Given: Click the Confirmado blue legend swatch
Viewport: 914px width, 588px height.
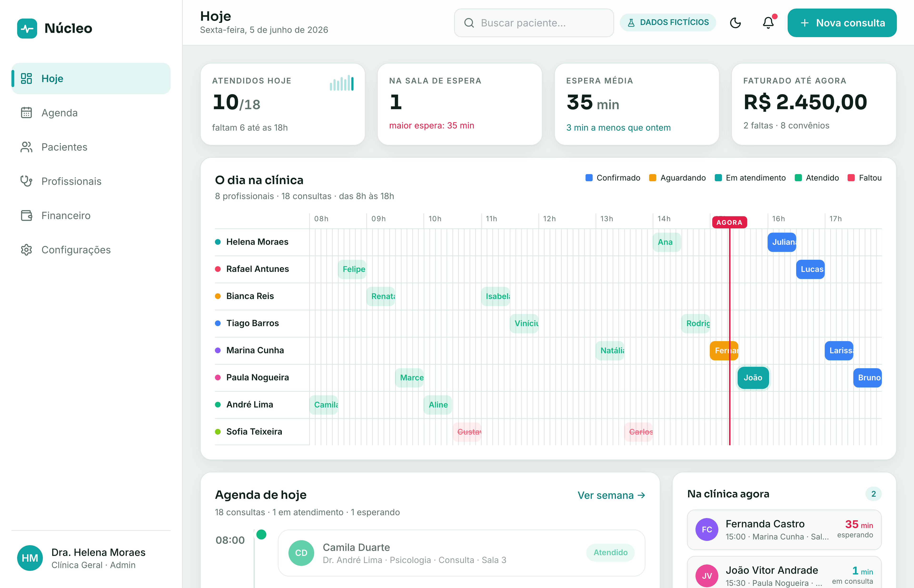Looking at the screenshot, I should (x=589, y=178).
